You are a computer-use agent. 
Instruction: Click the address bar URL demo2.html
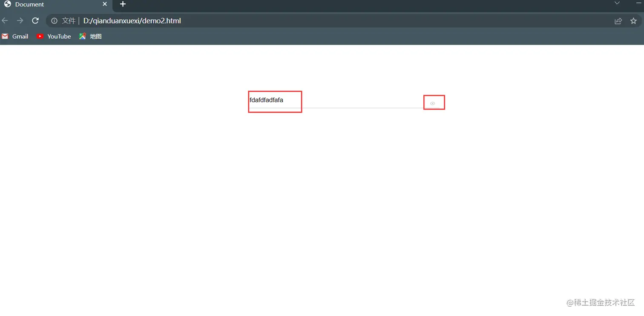click(132, 21)
